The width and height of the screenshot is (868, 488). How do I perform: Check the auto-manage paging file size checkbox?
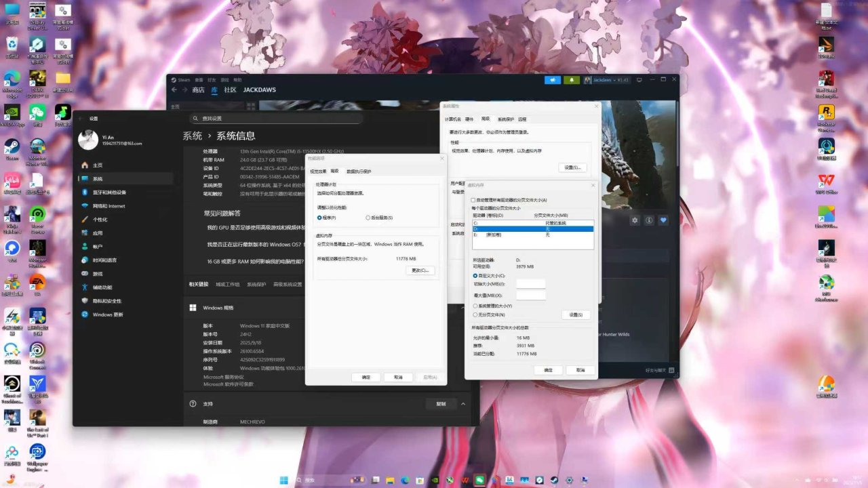tap(473, 200)
